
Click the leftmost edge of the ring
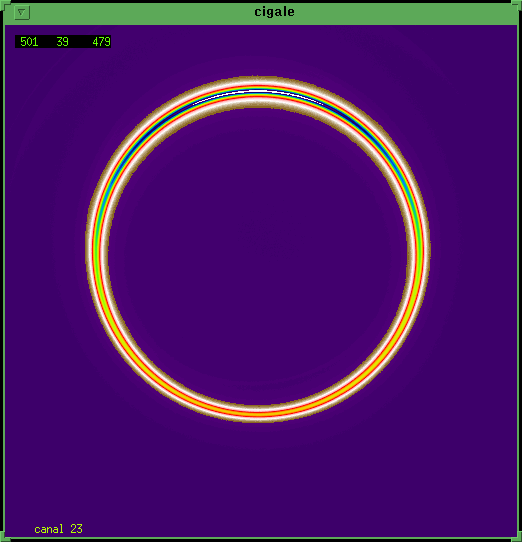[x=87, y=249]
